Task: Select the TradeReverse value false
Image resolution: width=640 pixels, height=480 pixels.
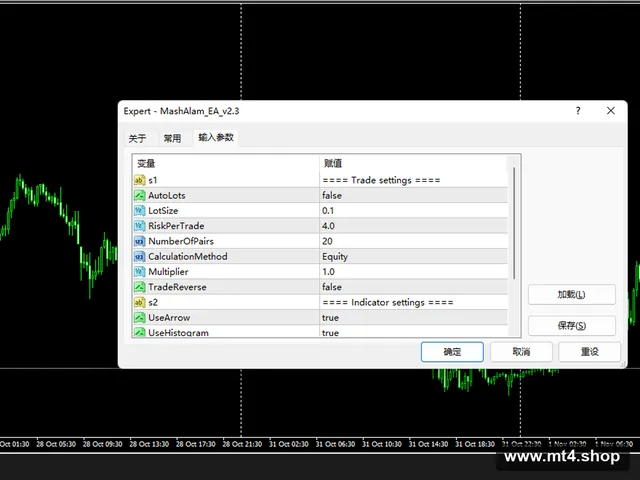Action: (332, 287)
